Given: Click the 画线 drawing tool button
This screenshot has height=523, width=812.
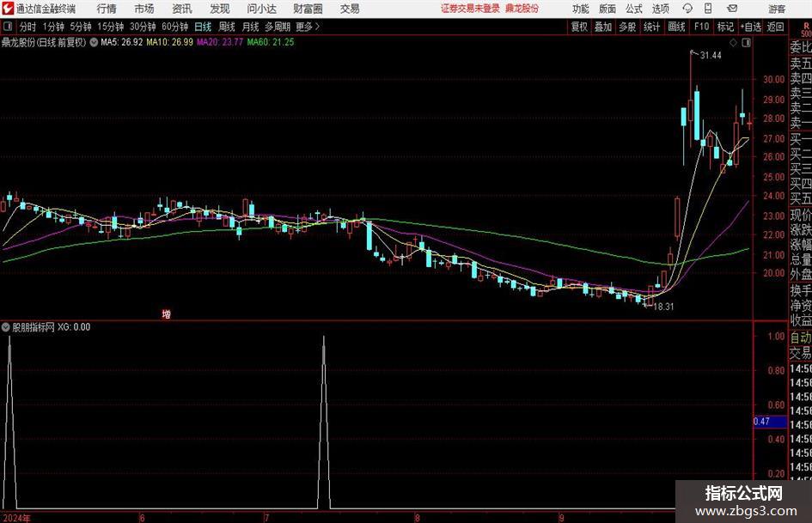Looking at the screenshot, I should tap(676, 27).
